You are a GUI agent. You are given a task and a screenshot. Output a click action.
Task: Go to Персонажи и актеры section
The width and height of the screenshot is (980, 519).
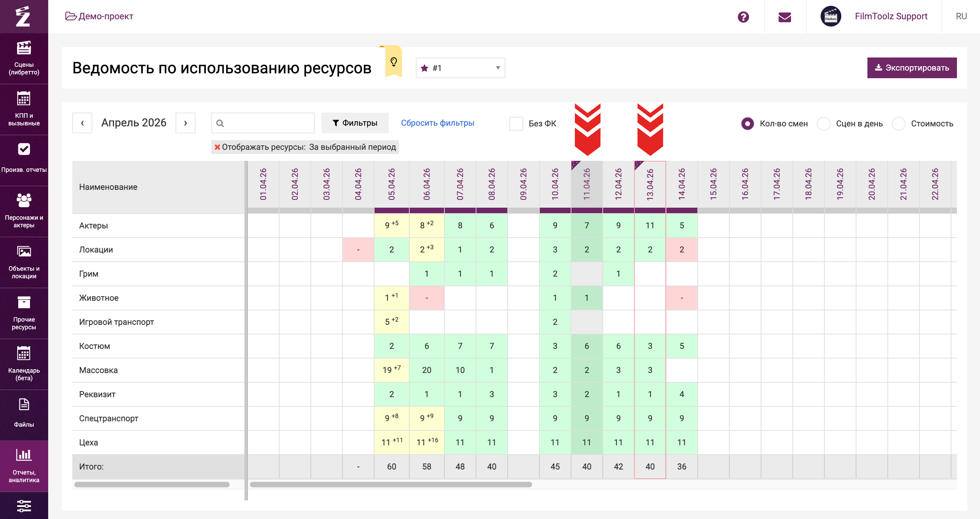tap(24, 211)
